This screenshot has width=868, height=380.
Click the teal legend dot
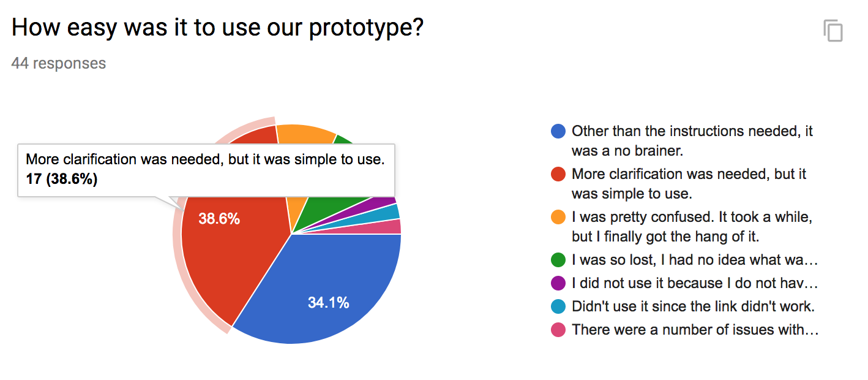(x=558, y=306)
